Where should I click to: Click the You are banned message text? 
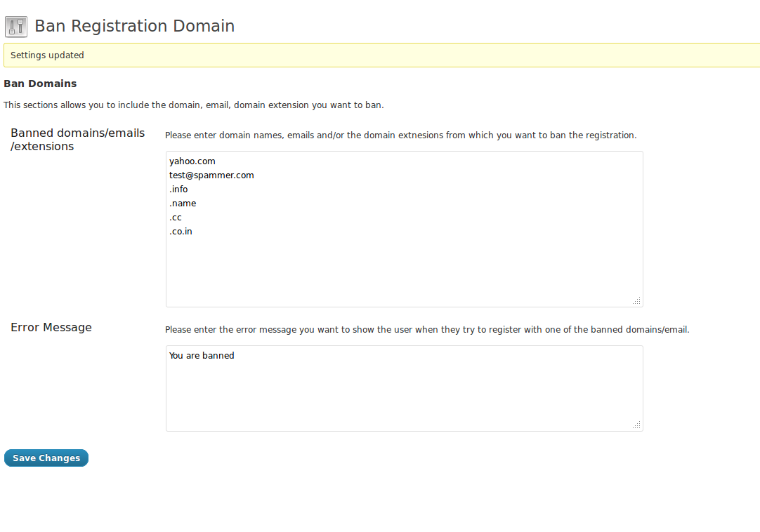(201, 355)
